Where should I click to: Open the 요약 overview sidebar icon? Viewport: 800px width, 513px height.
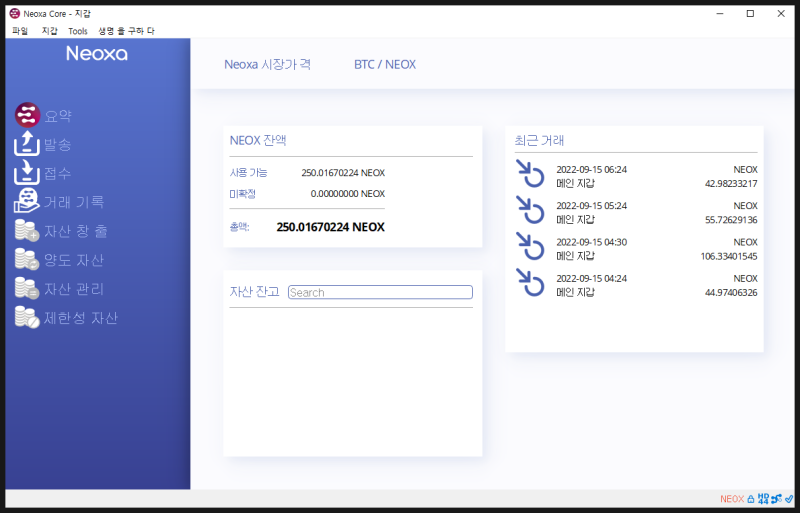[27, 115]
